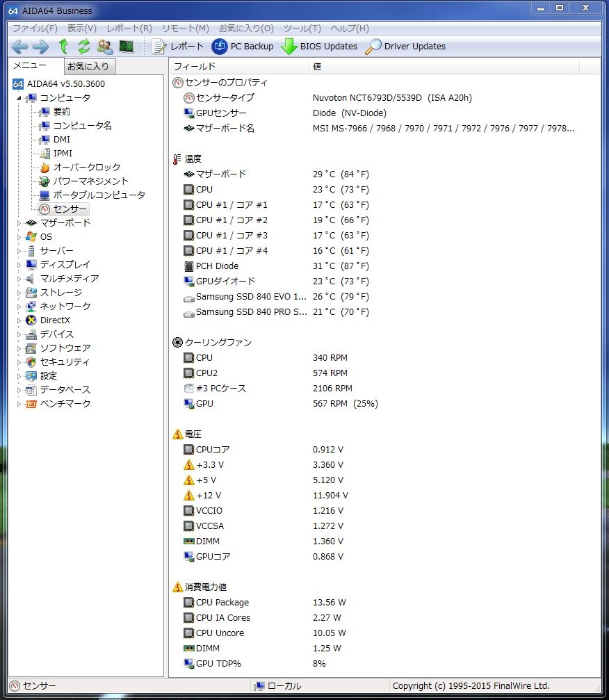This screenshot has height=700, width=609.
Task: Expand the マルチメディア tree node
Action: [x=19, y=279]
